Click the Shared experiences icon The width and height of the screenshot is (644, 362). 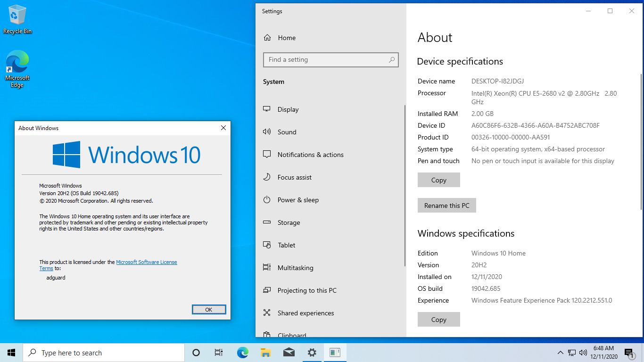267,313
